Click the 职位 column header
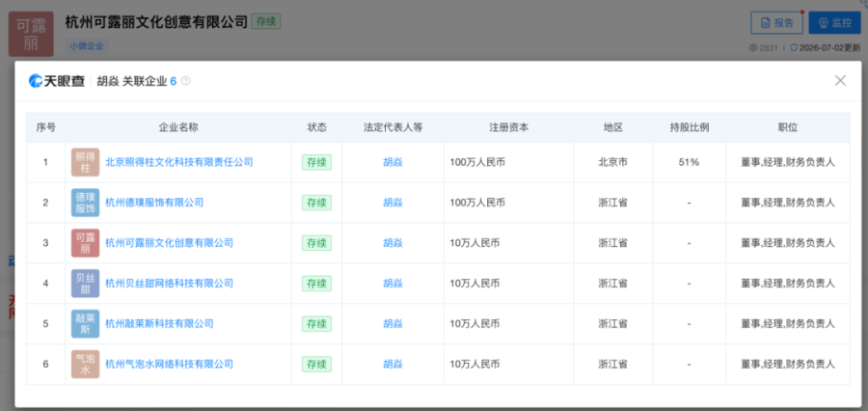Viewport: 868px width, 411px height. (788, 127)
